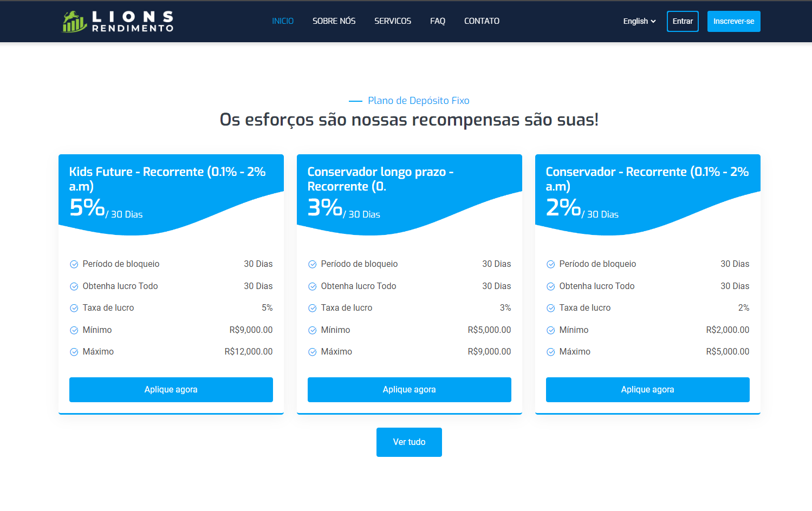The image size is (812, 511).
Task: Click the Ver tudo button
Action: [409, 442]
